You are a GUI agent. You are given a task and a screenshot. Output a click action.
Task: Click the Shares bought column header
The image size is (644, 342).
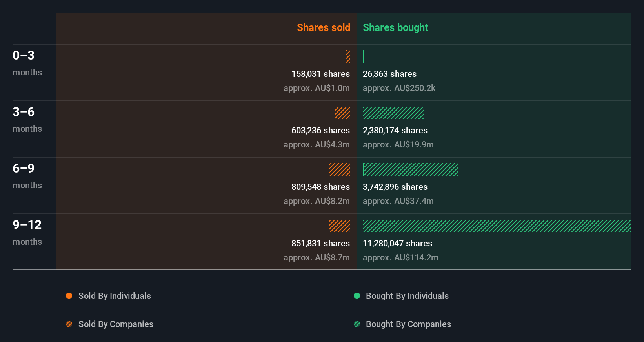tap(395, 27)
